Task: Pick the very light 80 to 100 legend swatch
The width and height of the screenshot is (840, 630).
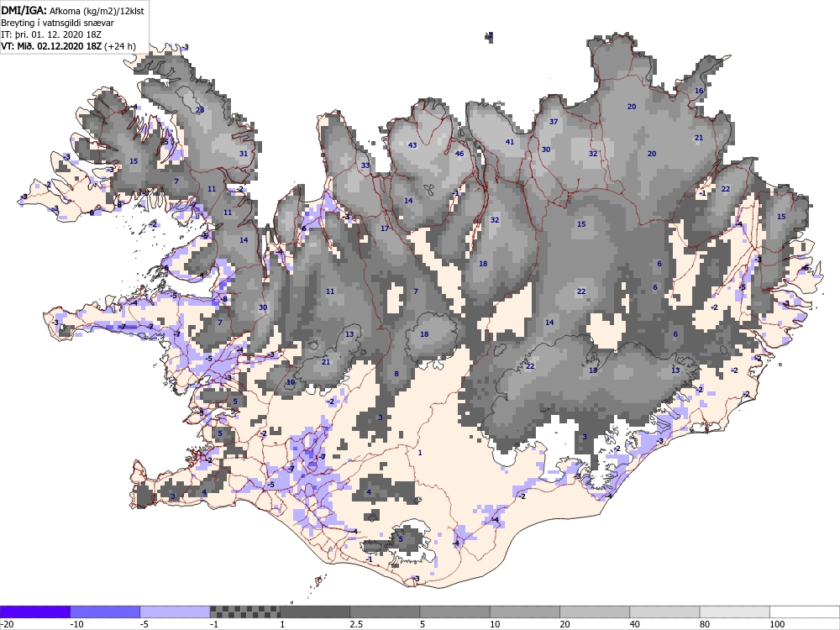Action: pyautogui.click(x=734, y=612)
